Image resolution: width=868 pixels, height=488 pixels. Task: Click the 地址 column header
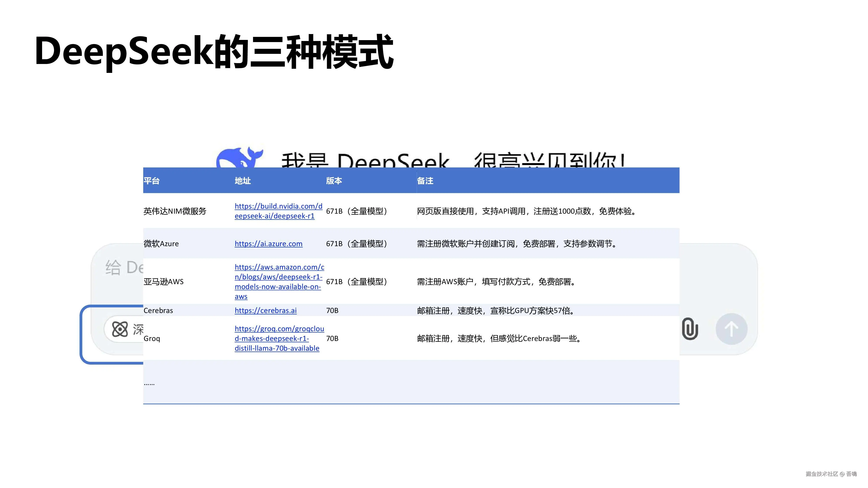[243, 181]
